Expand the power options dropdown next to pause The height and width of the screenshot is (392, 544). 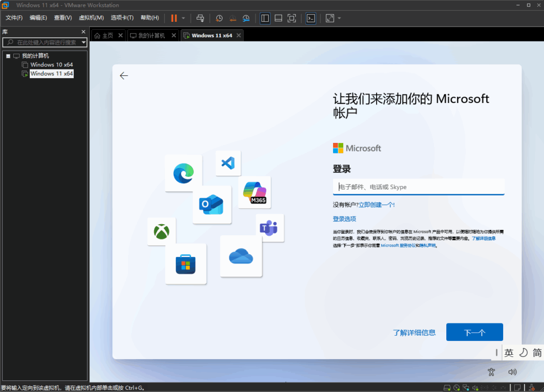[183, 18]
